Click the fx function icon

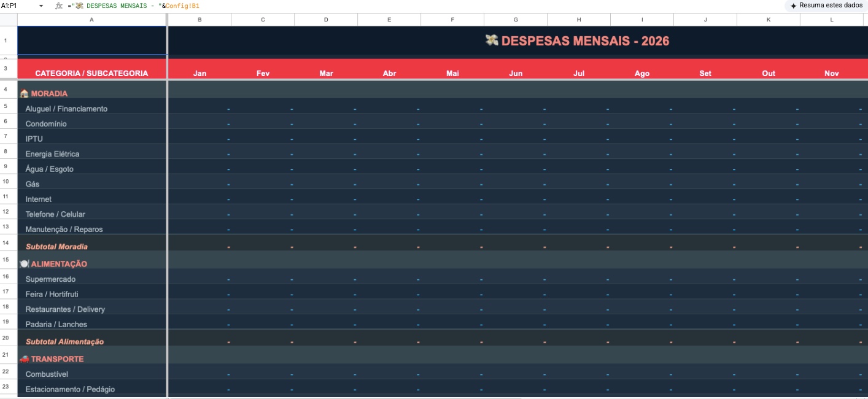pos(59,6)
